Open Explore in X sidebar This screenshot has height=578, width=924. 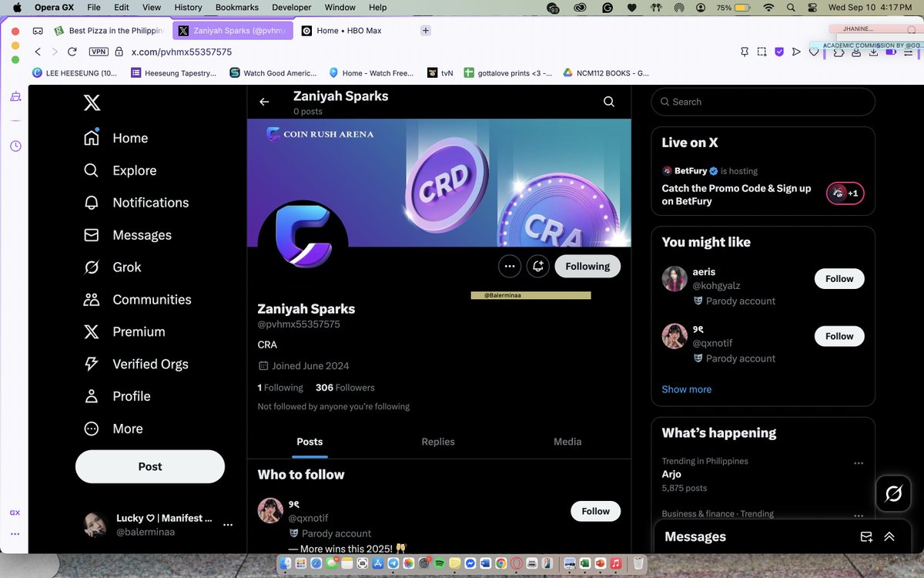tap(119, 170)
